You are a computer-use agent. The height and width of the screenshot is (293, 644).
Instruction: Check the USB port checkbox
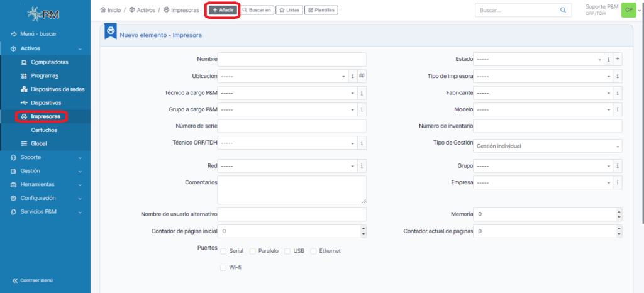(x=287, y=251)
